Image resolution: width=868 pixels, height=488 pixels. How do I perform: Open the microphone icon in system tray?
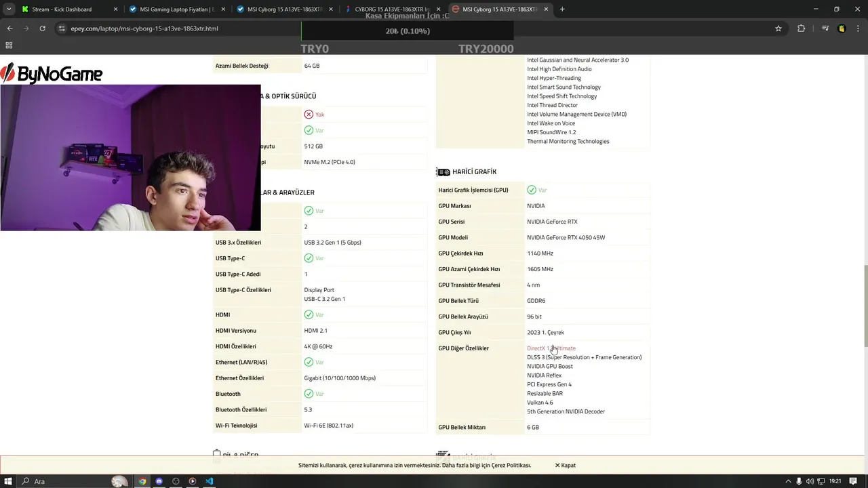[x=800, y=481]
